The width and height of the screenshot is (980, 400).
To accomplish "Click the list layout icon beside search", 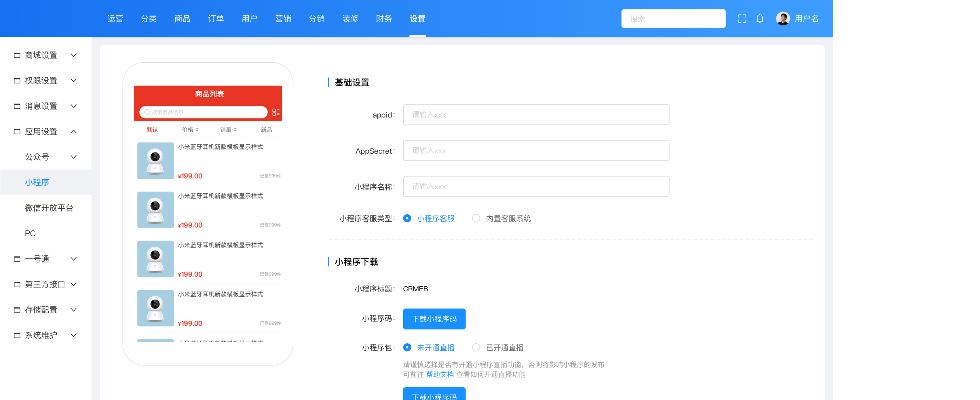I will 276,112.
